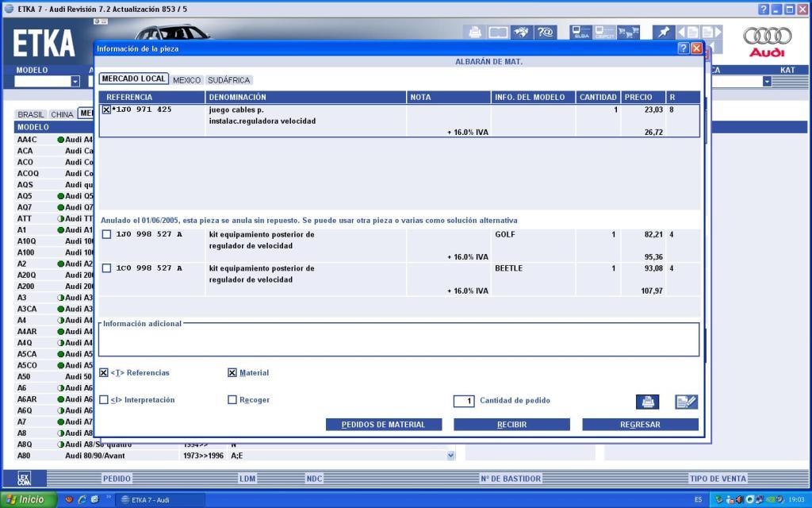Screen dimensions: 812x508
Task: Click the ES language indicator in system tray
Action: [698, 500]
